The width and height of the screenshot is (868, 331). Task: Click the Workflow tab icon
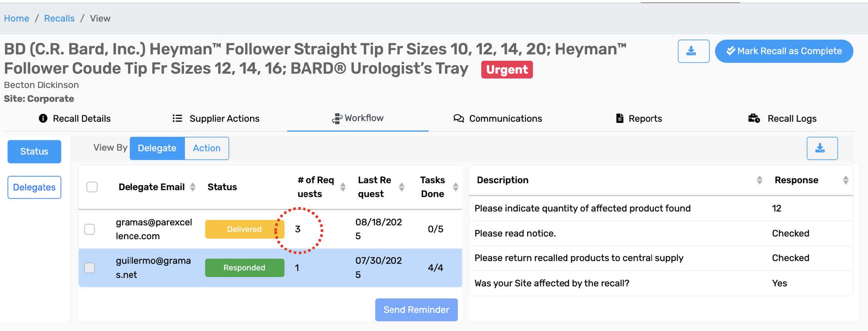(337, 119)
